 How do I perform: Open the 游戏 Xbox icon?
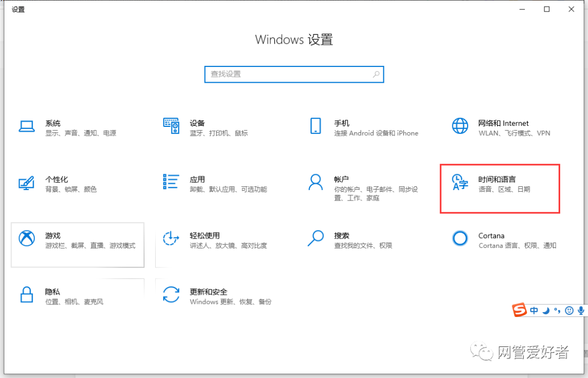coord(27,238)
